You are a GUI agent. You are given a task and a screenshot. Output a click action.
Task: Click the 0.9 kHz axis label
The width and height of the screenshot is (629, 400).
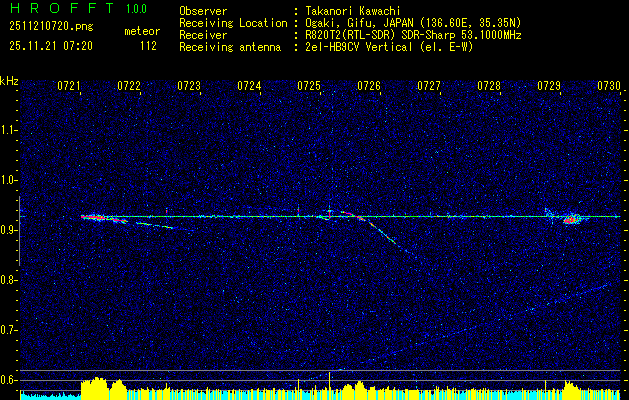tap(9, 230)
